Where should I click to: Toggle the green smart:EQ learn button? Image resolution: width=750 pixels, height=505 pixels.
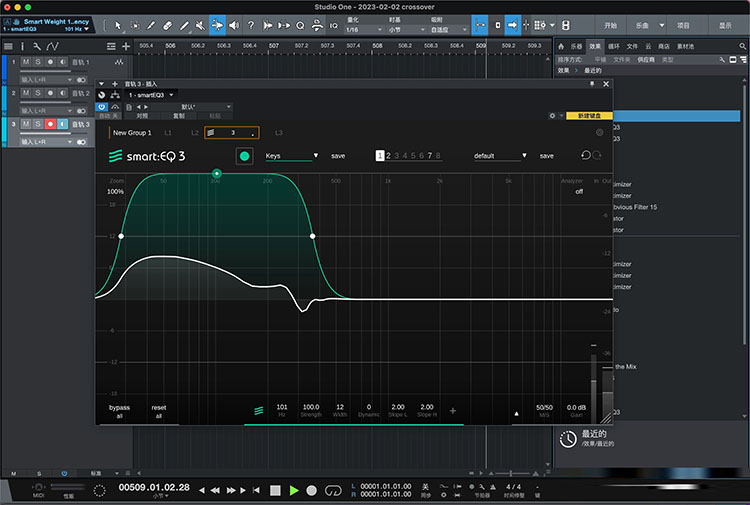[x=244, y=156]
